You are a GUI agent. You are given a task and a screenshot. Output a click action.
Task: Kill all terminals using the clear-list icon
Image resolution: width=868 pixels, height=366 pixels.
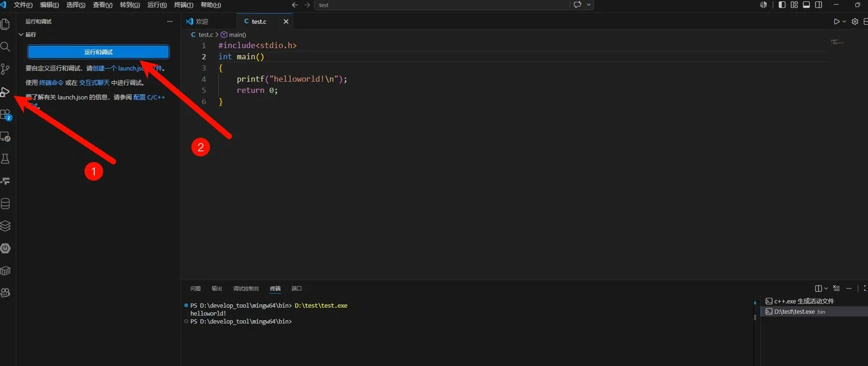[x=836, y=288]
